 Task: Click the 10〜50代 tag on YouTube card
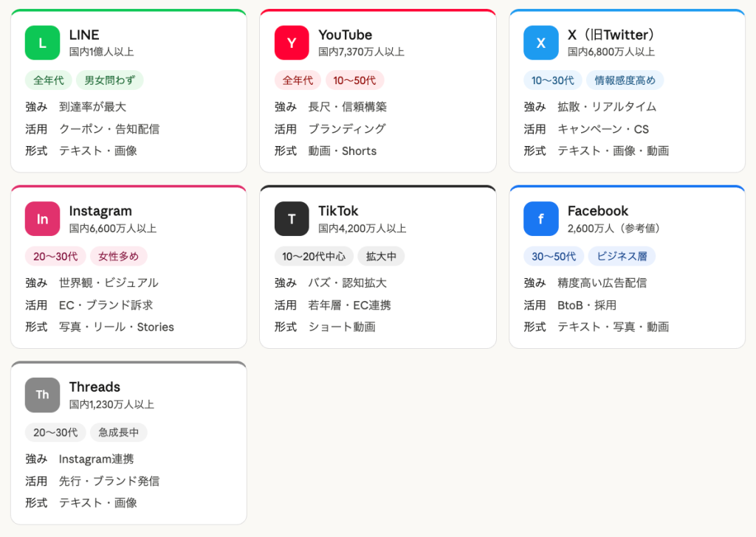coord(354,80)
